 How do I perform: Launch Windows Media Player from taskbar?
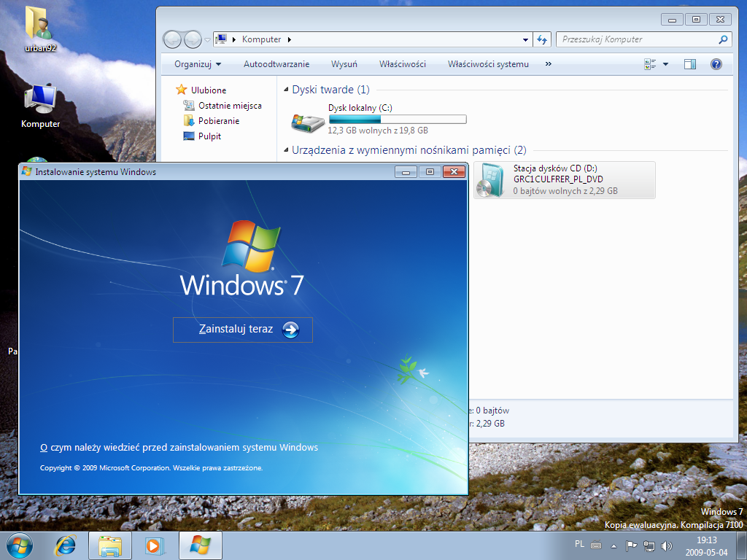(x=155, y=545)
